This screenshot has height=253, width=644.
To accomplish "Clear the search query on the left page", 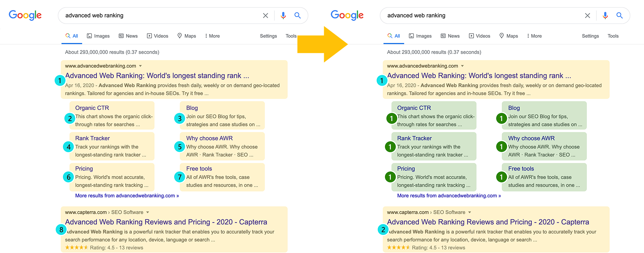I will [266, 16].
